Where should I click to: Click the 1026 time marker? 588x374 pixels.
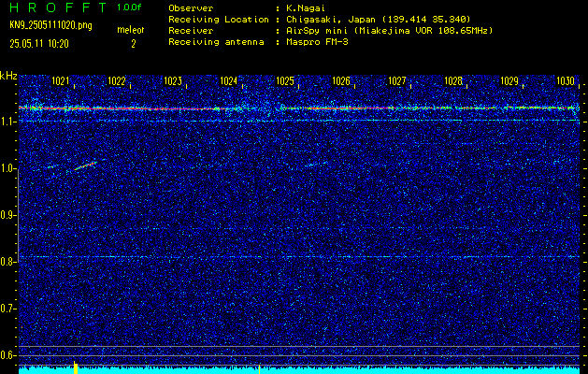341,81
